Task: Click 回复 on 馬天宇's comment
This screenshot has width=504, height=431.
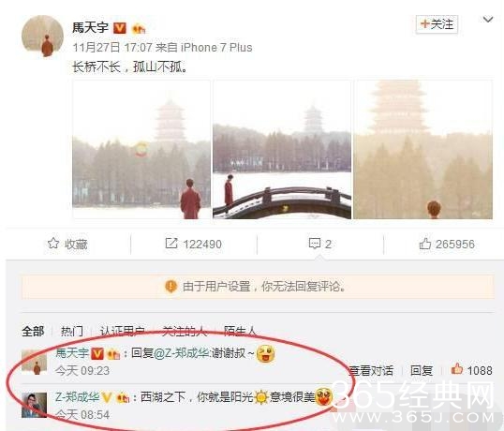Action: [422, 371]
